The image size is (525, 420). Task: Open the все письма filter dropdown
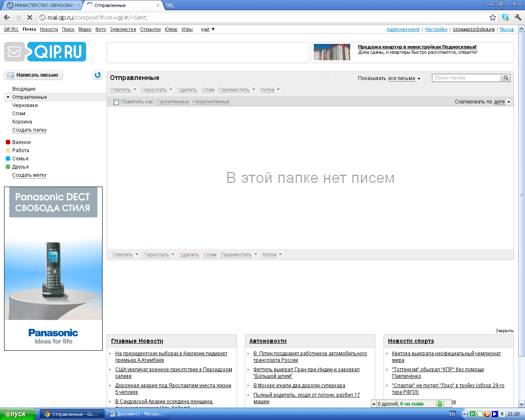tap(404, 78)
